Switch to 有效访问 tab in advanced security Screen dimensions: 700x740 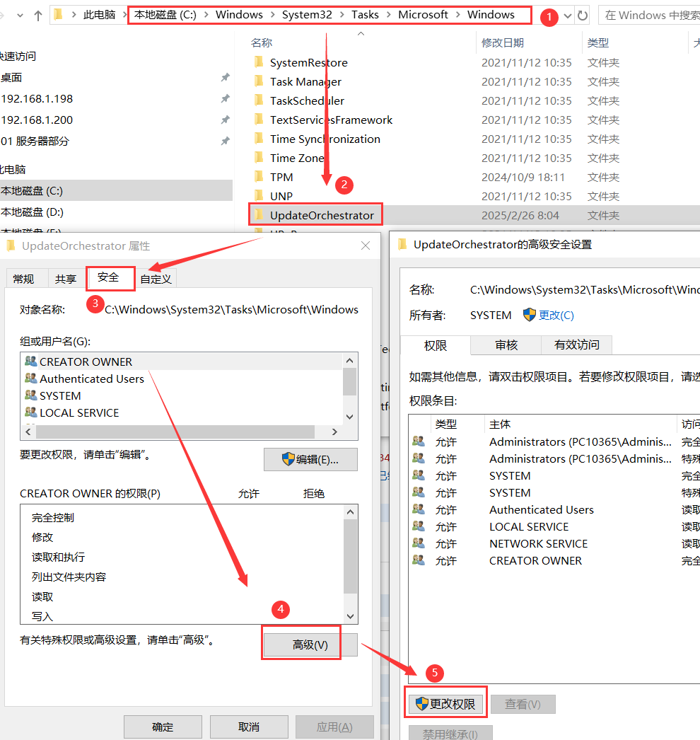point(576,345)
